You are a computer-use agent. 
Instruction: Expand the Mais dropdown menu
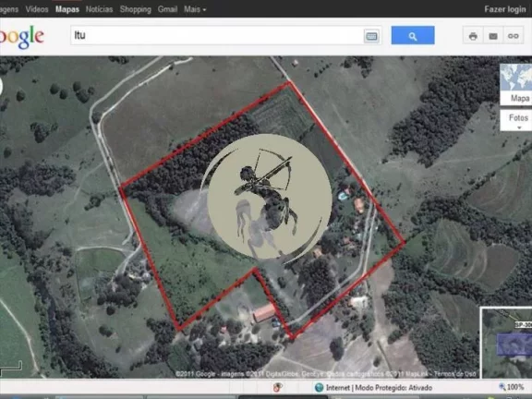(x=195, y=9)
